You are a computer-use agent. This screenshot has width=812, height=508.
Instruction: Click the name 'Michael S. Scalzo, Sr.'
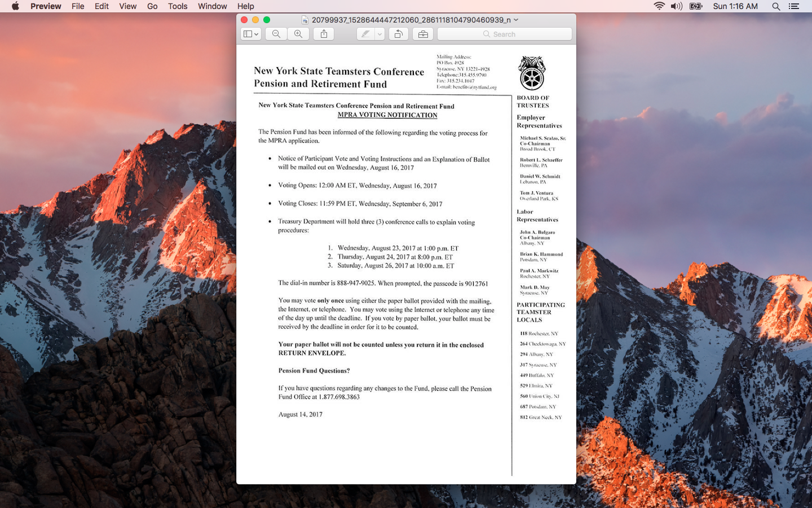coord(543,138)
